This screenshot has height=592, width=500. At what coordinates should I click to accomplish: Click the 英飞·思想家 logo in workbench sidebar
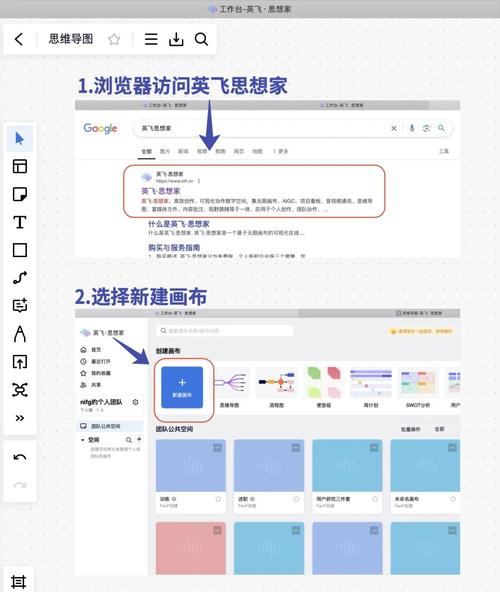pos(102,333)
